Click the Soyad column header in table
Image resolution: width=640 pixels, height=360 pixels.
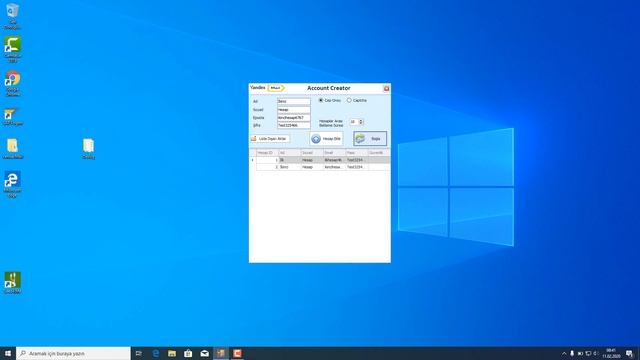pos(311,153)
